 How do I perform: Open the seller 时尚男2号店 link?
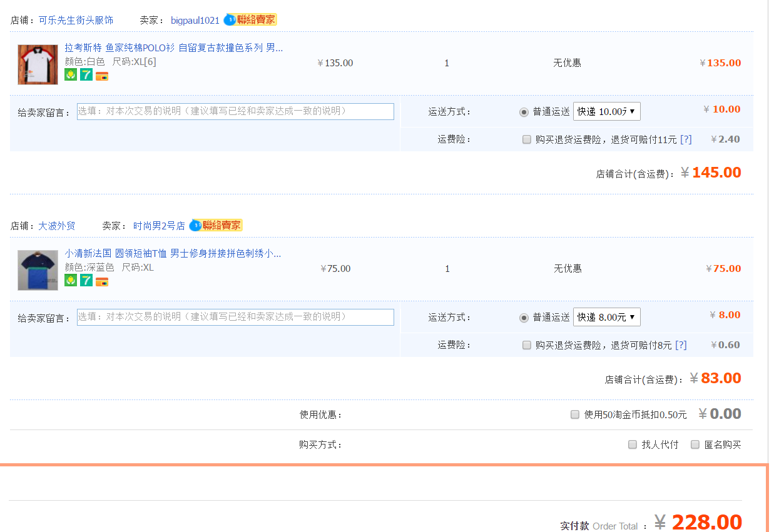[159, 226]
